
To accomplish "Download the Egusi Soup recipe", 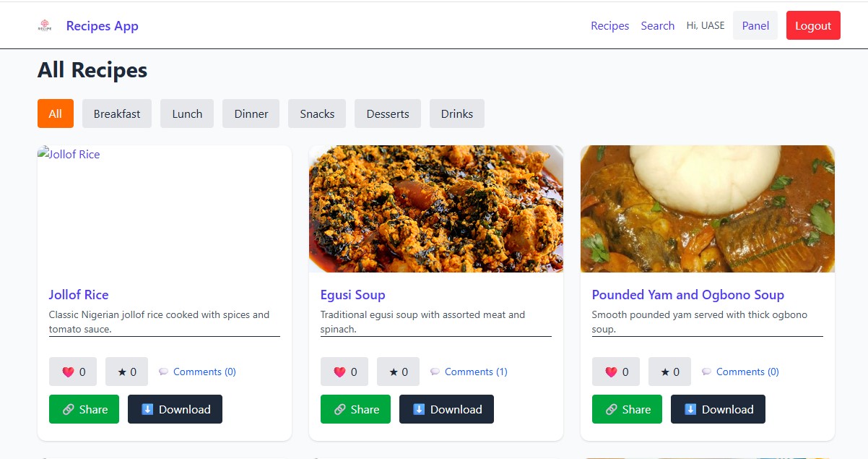I will pos(446,409).
